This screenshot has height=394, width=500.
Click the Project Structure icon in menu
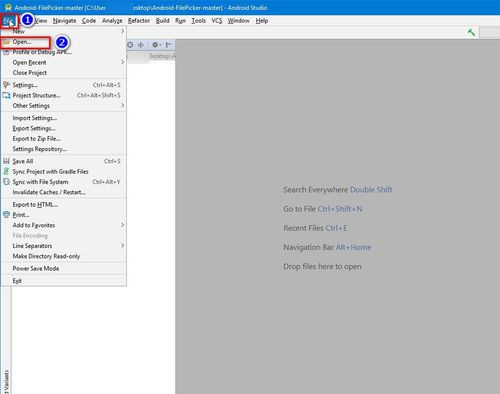pos(6,95)
